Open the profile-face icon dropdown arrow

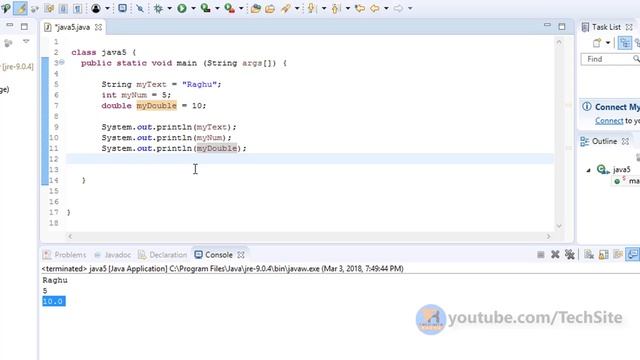(x=107, y=8)
